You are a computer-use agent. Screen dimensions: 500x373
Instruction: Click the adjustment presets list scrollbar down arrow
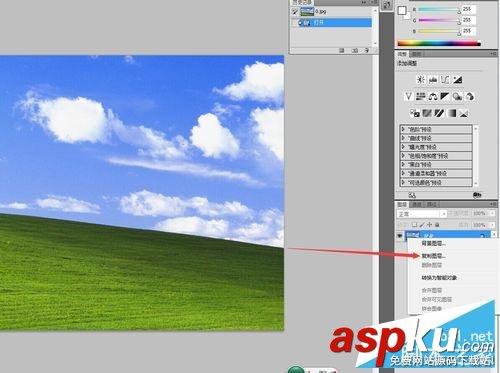coord(476,184)
